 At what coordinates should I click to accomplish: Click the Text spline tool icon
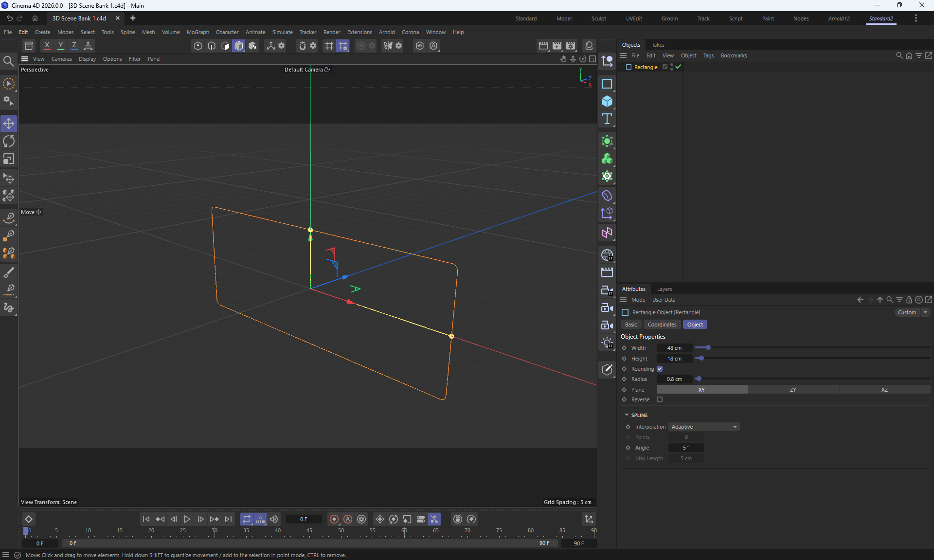coord(607,119)
